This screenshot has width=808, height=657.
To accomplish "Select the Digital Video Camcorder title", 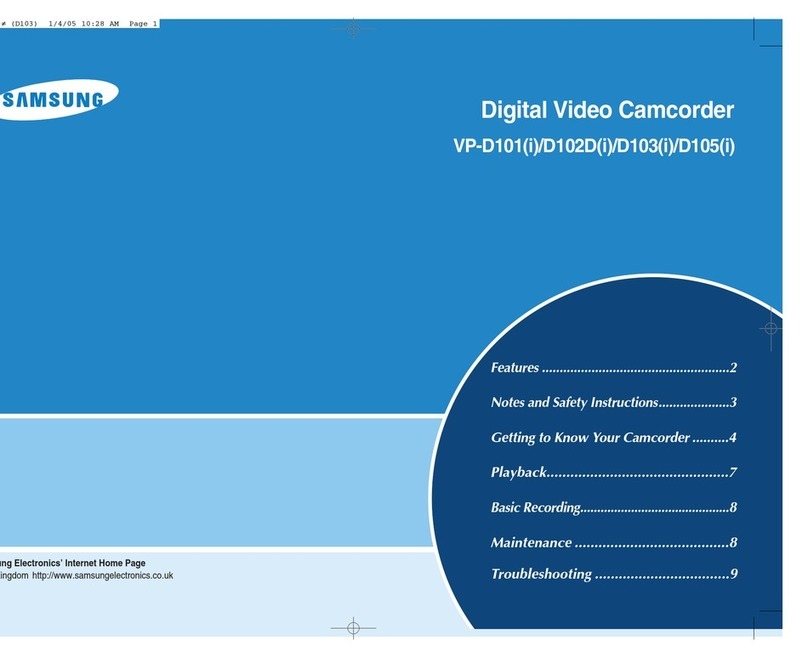I will coord(607,110).
